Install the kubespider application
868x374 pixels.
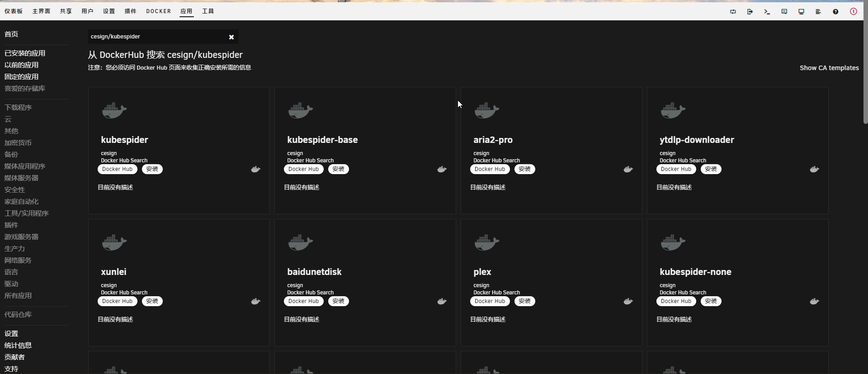tap(152, 169)
